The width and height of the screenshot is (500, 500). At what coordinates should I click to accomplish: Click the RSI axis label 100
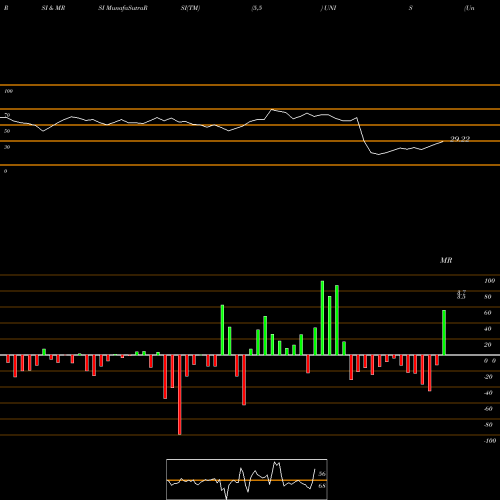pyautogui.click(x=8, y=91)
